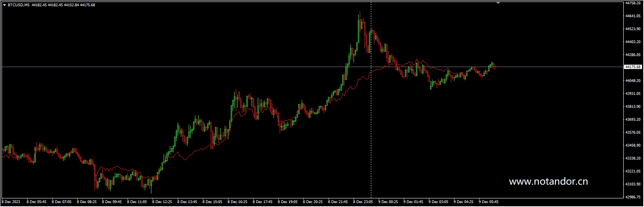Click price scale value 44286.05
The image size is (644, 207).
633,55
